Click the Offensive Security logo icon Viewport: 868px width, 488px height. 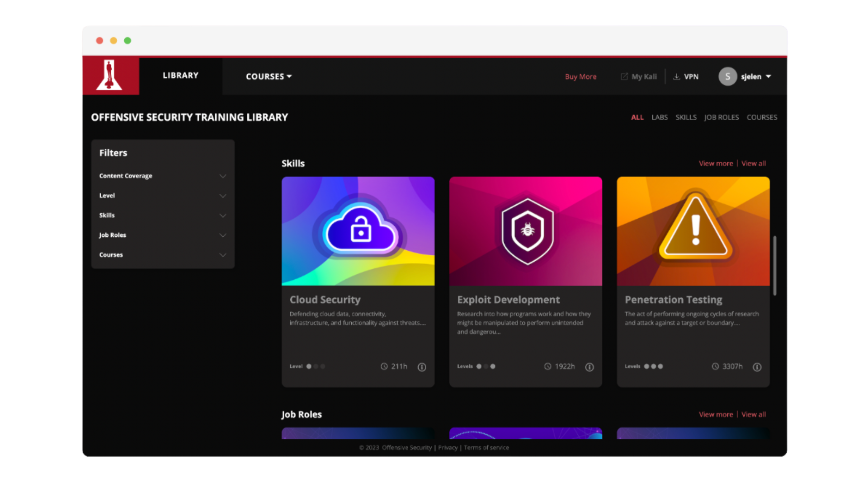coord(110,76)
